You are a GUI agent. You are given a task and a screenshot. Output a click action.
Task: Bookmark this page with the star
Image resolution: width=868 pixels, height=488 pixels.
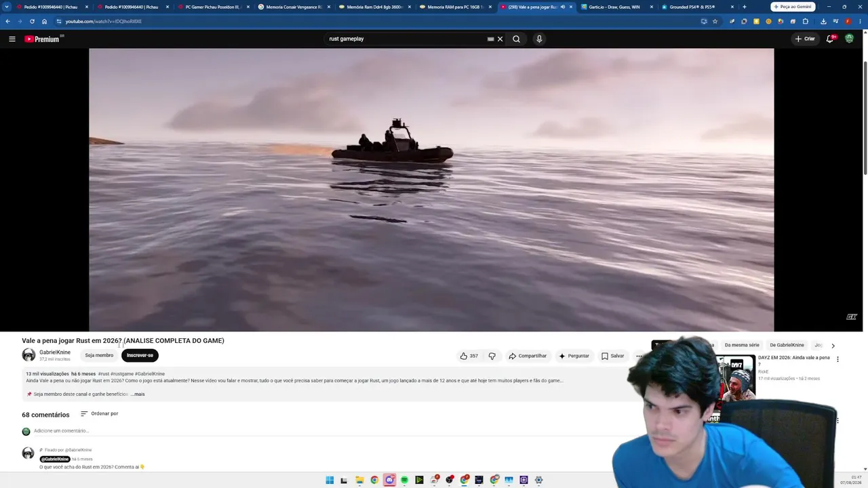coord(715,21)
